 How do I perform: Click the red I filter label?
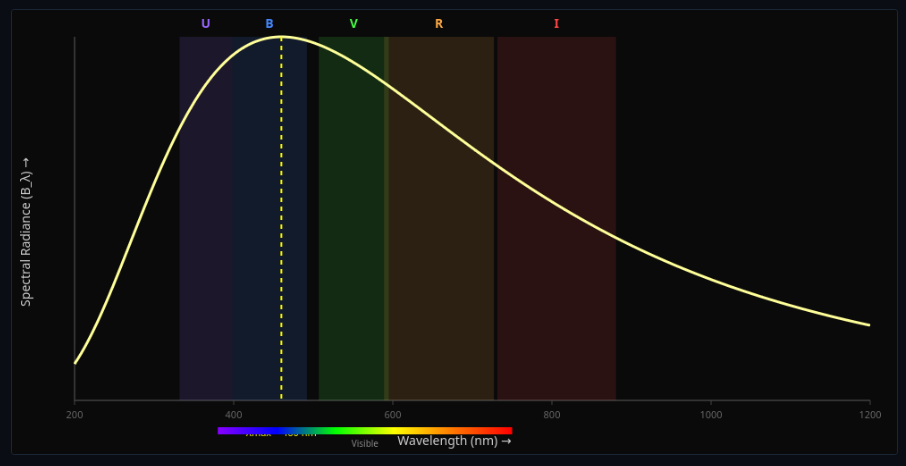(556, 24)
